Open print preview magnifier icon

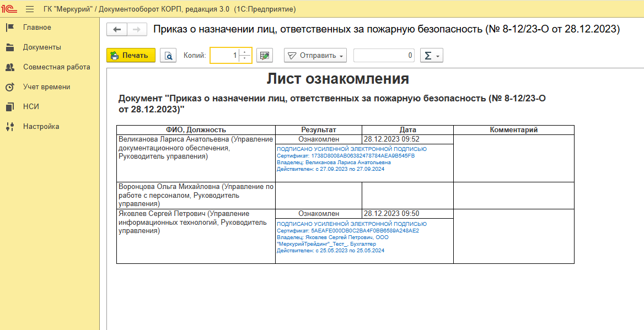click(x=168, y=56)
